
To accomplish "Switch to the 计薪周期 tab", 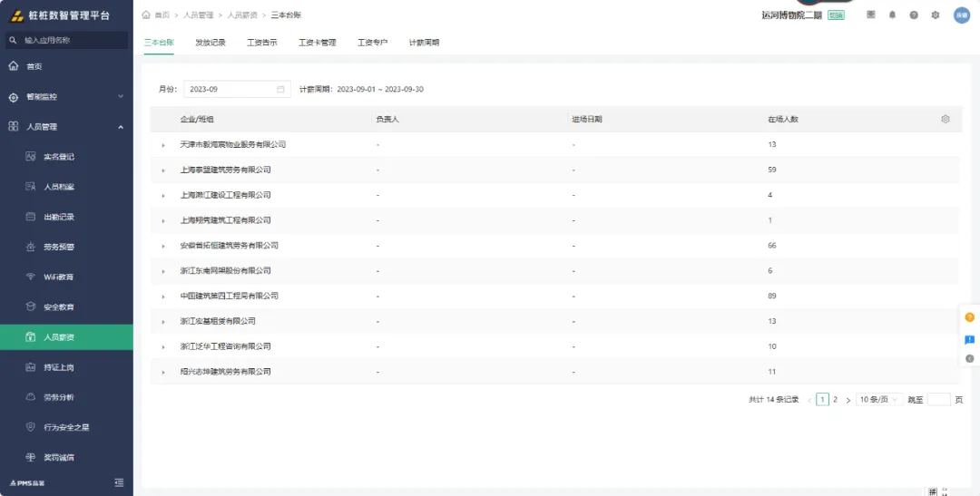I will 425,43.
